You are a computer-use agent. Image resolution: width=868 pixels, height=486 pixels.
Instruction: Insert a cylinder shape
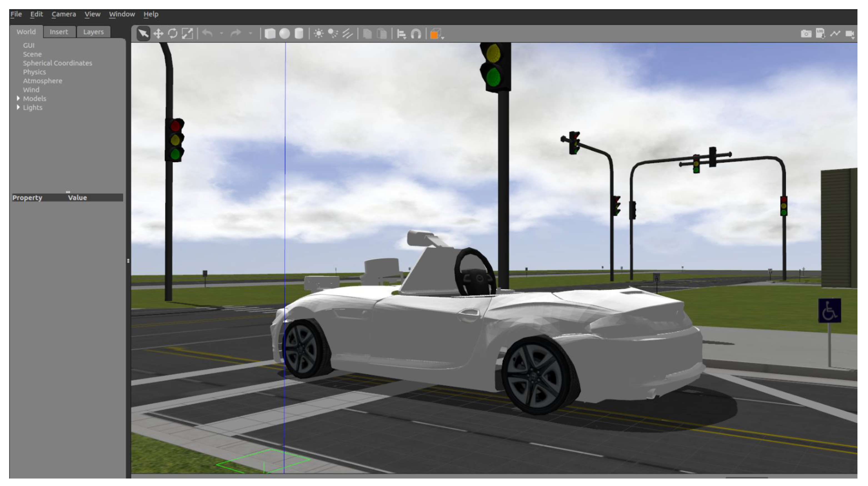[299, 34]
